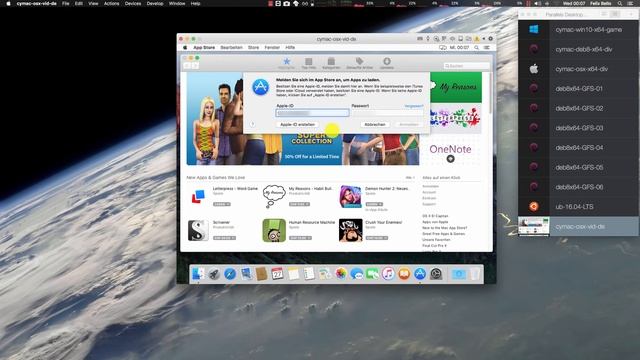Select ub-16.04-LTS virtual machine

coord(578,207)
